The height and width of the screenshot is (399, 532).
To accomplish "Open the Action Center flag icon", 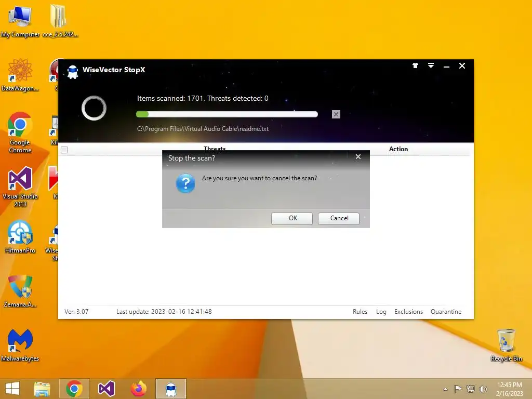I will click(458, 389).
